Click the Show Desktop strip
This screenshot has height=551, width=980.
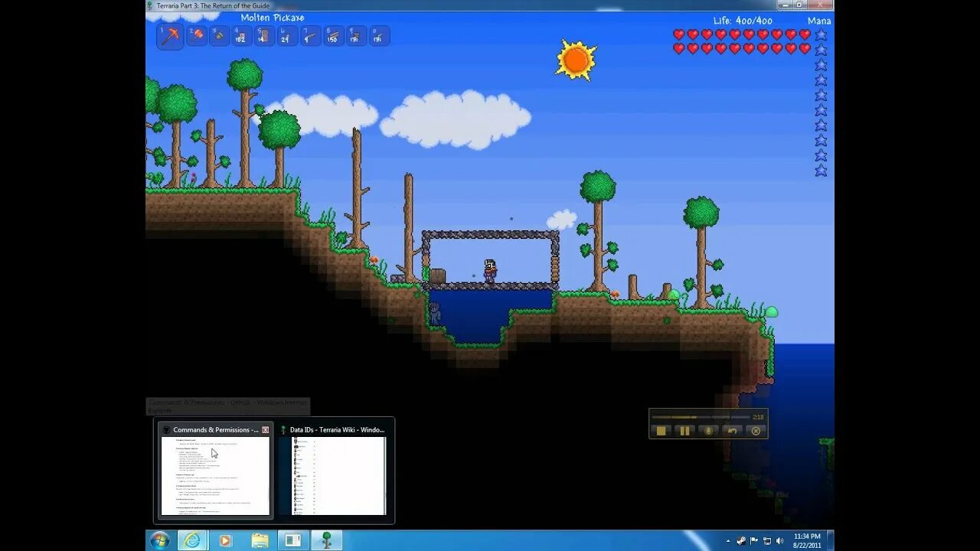(x=830, y=540)
